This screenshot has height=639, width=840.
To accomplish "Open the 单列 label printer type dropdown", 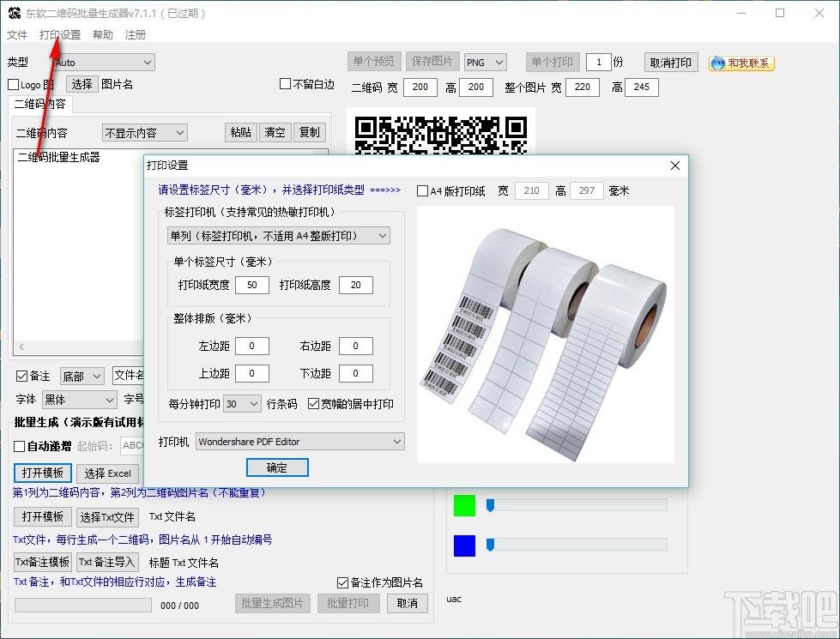I will [279, 236].
